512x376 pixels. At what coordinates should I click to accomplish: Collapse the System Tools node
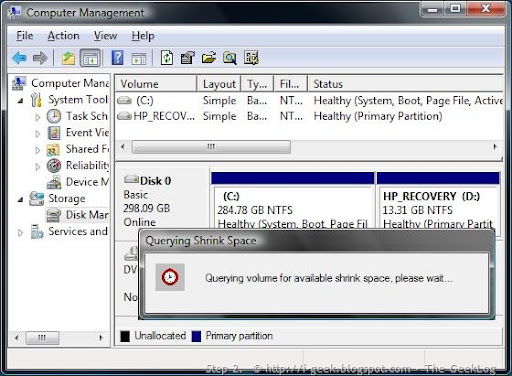pos(21,100)
